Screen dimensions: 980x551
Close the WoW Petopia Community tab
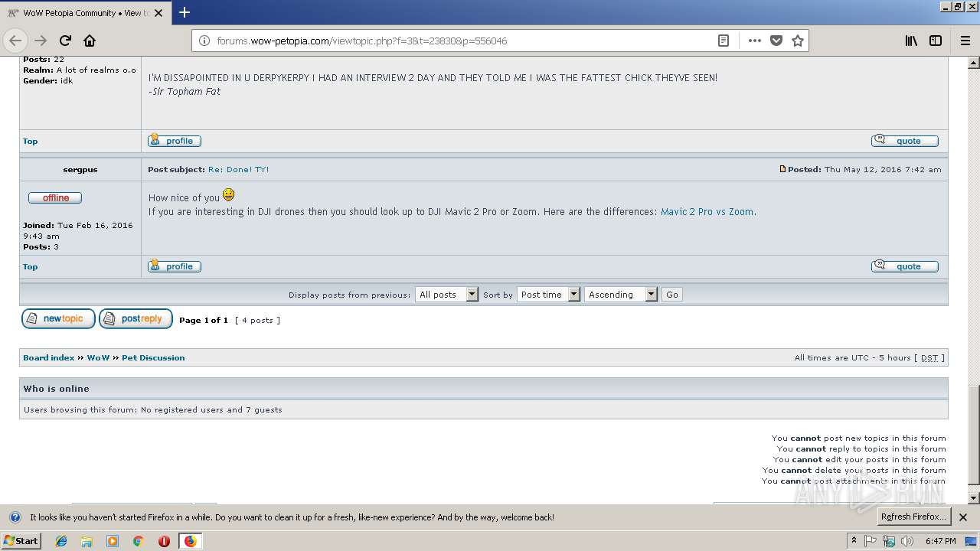(x=158, y=13)
